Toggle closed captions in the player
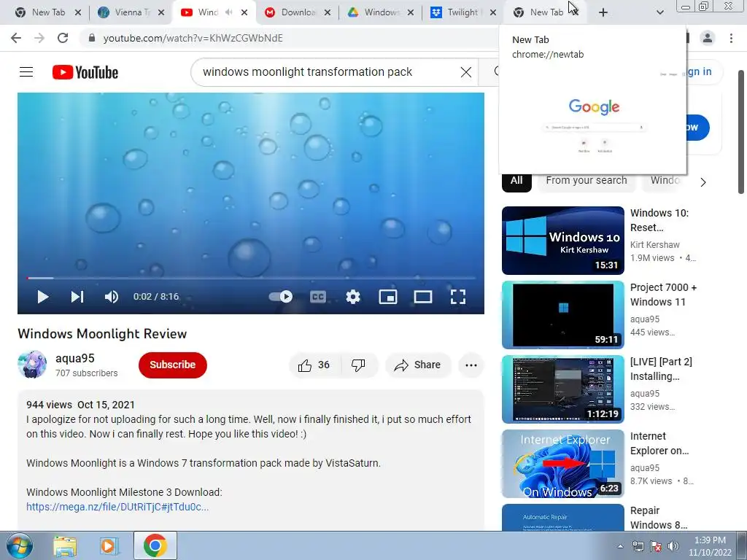The width and height of the screenshot is (747, 560). tap(318, 297)
